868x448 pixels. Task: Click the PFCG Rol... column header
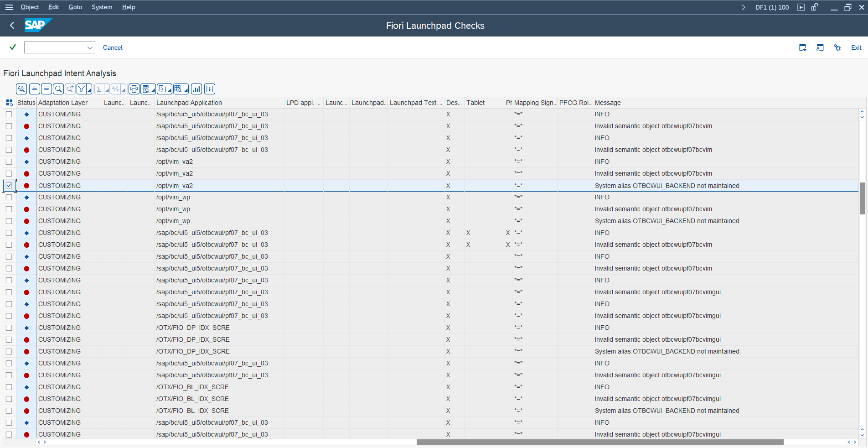(x=576, y=103)
